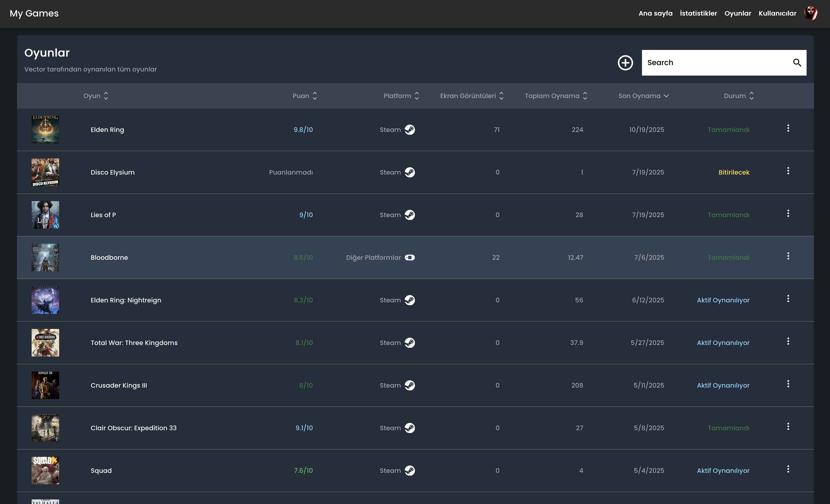Click the search magnifier icon
Image resolution: width=830 pixels, height=504 pixels.
(x=797, y=63)
